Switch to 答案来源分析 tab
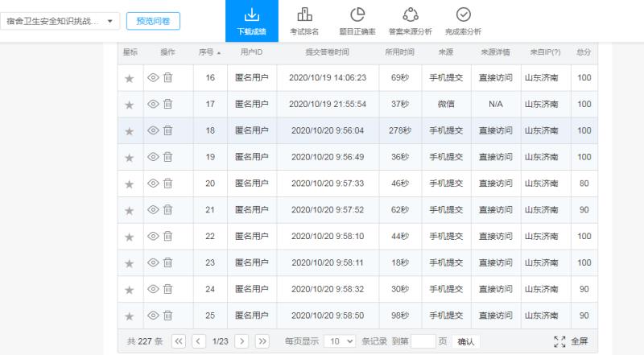This screenshot has width=644, height=355. (x=411, y=21)
